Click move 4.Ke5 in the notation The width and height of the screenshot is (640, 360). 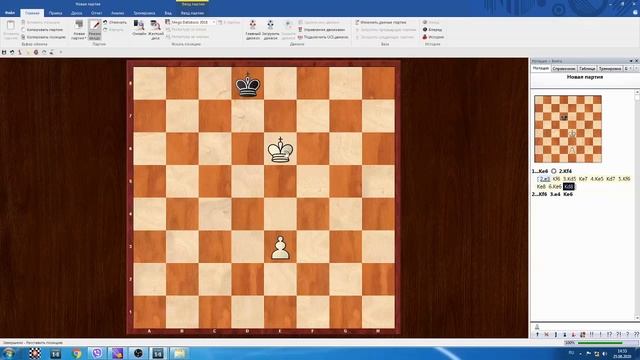point(597,179)
